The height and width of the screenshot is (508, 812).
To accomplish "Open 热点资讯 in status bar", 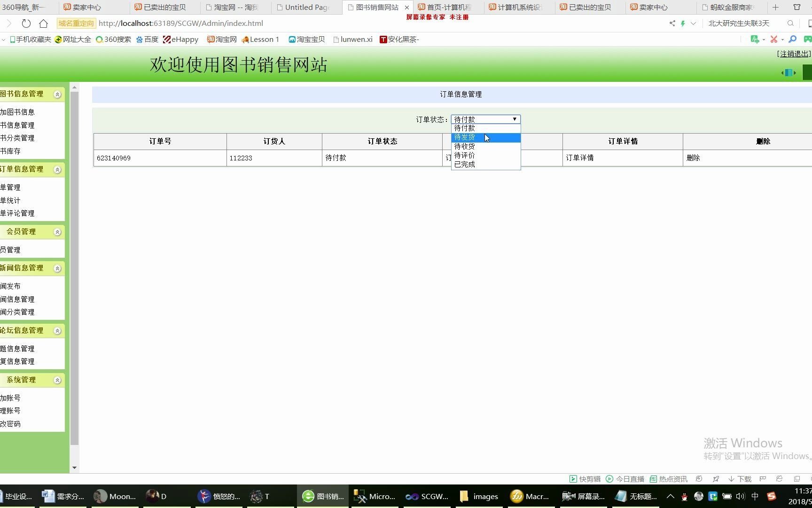I will click(x=668, y=479).
